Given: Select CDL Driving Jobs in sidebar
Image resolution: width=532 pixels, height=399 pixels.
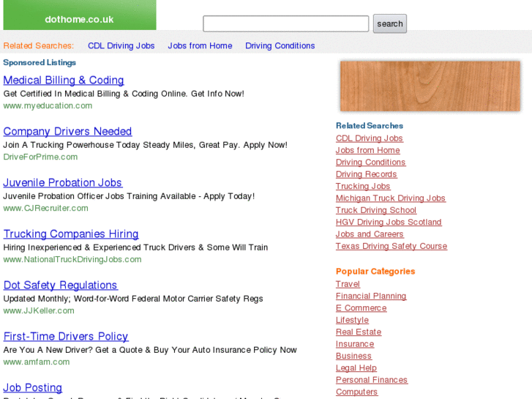Looking at the screenshot, I should pyautogui.click(x=369, y=138).
